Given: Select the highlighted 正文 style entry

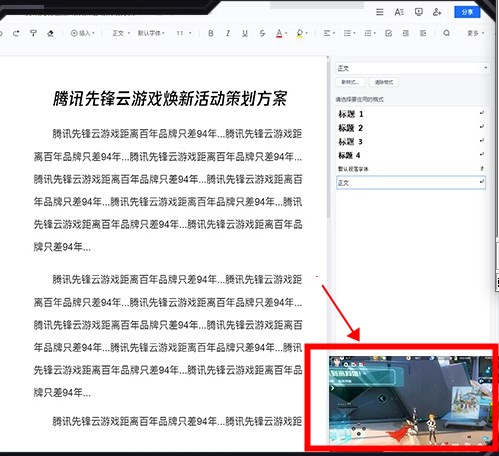Looking at the screenshot, I should [x=411, y=183].
